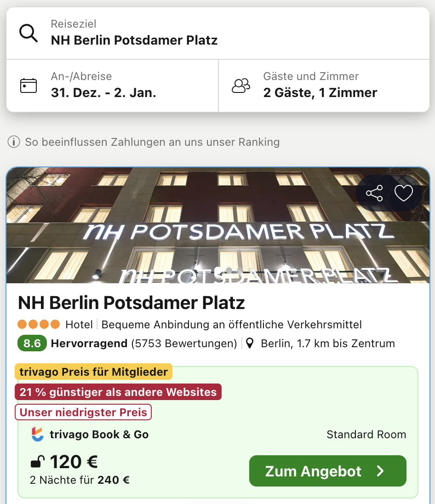Click the trivago Preis für Mitglieder badge
Image resolution: width=435 pixels, height=504 pixels.
(x=93, y=372)
